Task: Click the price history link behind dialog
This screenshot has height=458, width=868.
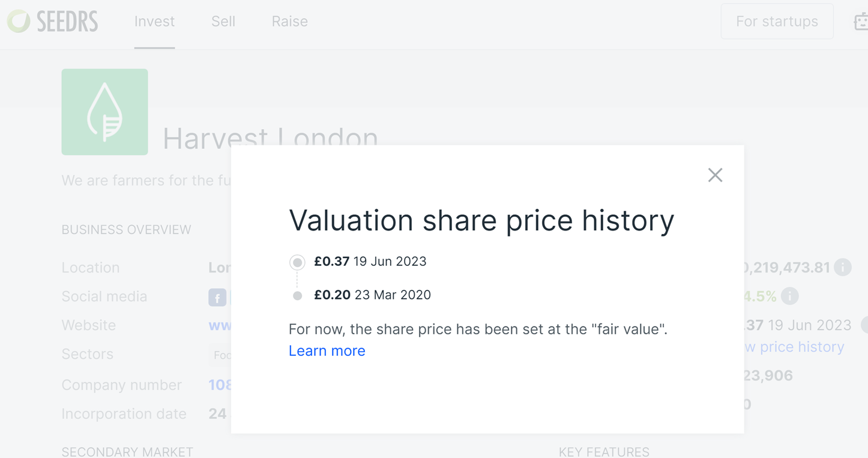Action: [795, 347]
